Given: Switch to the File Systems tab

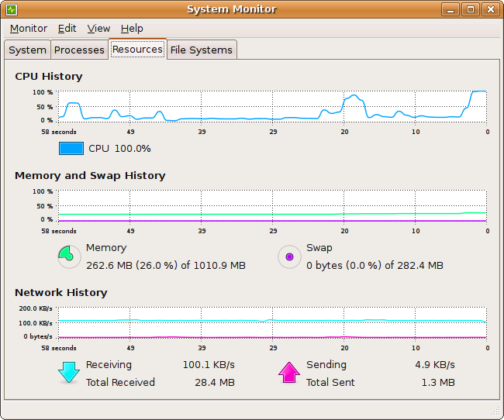Looking at the screenshot, I should [201, 50].
